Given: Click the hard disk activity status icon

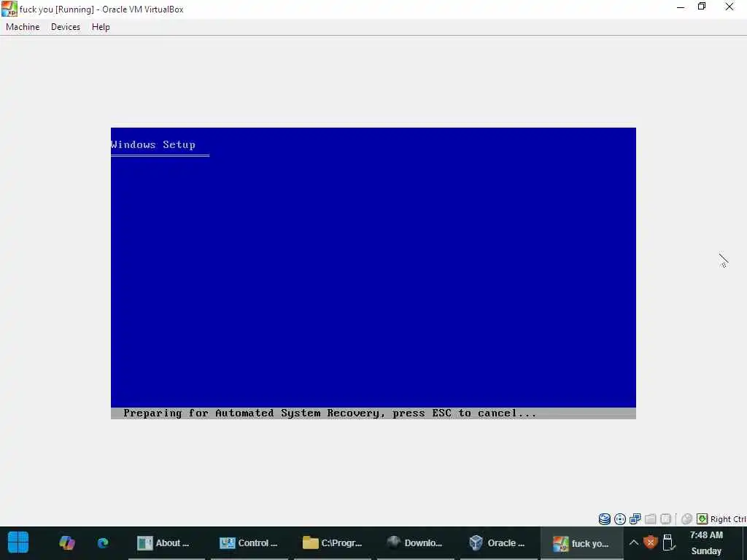Looking at the screenshot, I should pos(605,519).
